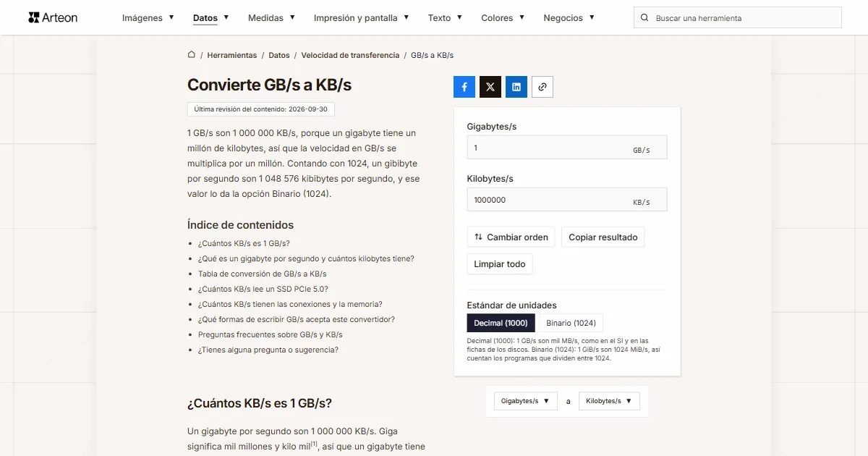
Task: Copy the page link icon
Action: 542,87
